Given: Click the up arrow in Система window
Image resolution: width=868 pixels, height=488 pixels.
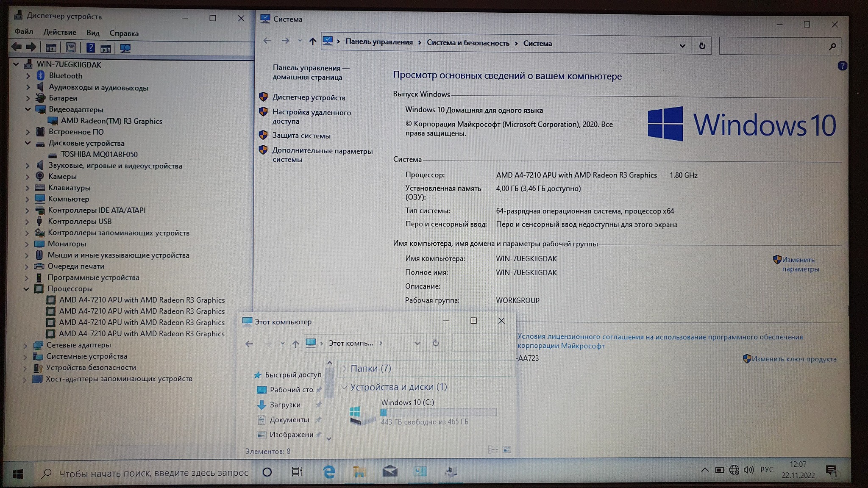Looking at the screenshot, I should click(312, 41).
